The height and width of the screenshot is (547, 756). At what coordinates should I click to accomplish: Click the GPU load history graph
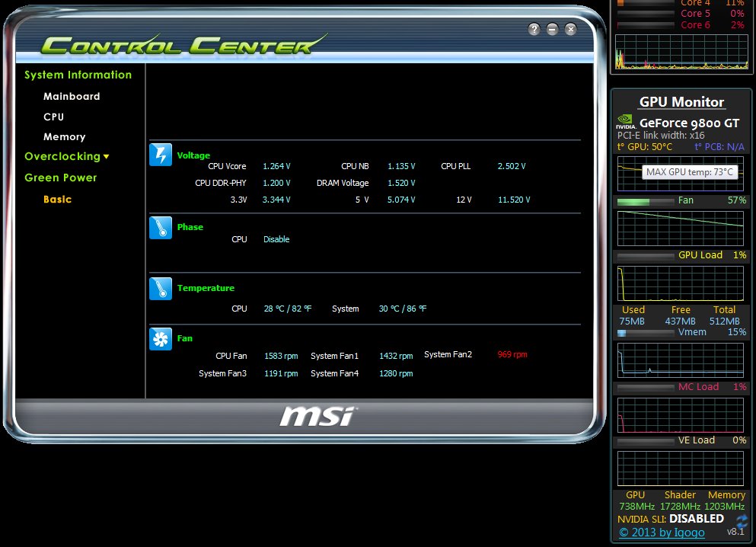click(x=681, y=283)
